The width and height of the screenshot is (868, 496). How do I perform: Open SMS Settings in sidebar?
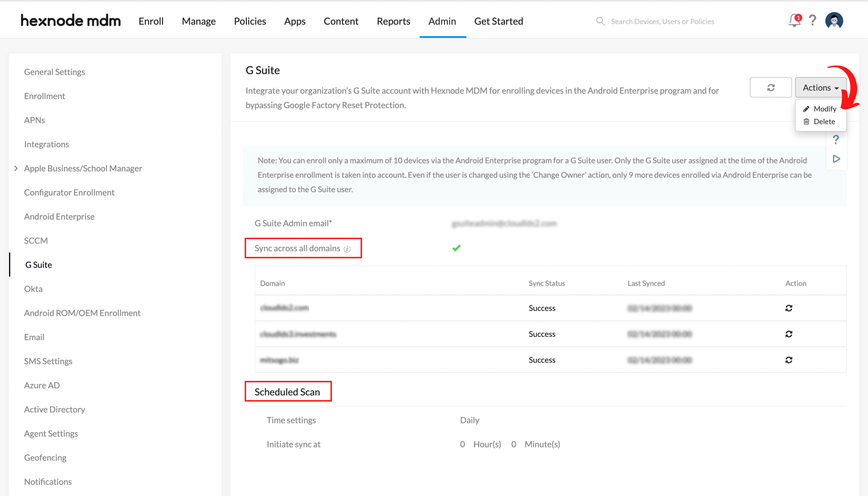(48, 361)
